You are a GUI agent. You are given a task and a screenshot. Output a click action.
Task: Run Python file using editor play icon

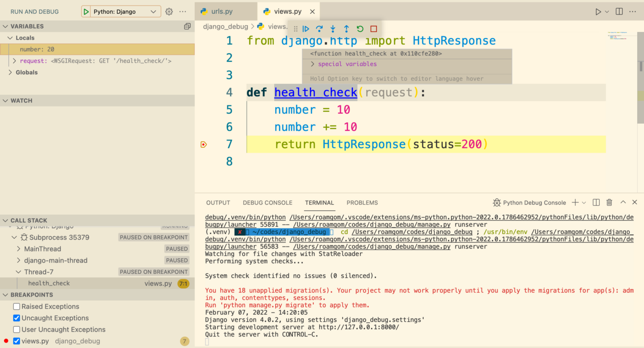[598, 12]
